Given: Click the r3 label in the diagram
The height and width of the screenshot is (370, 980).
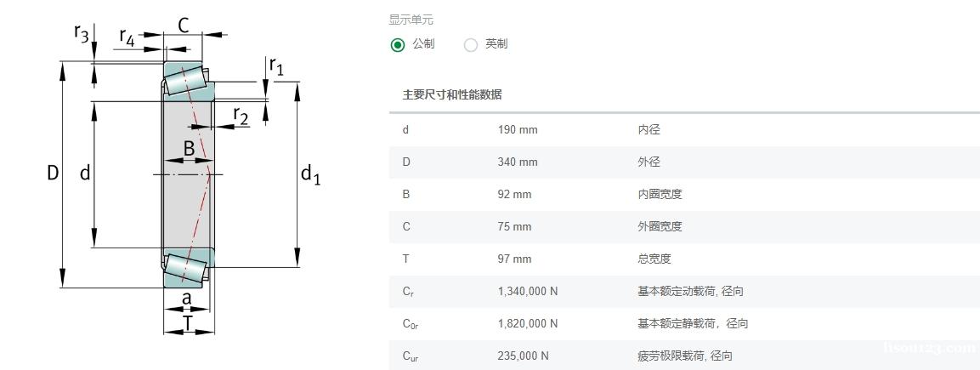Looking at the screenshot, I should (81, 34).
